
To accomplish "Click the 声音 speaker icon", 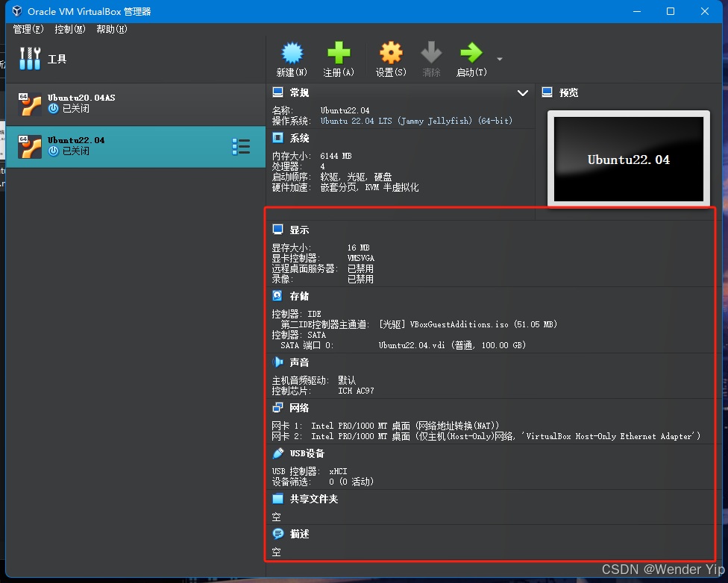I will (x=277, y=362).
